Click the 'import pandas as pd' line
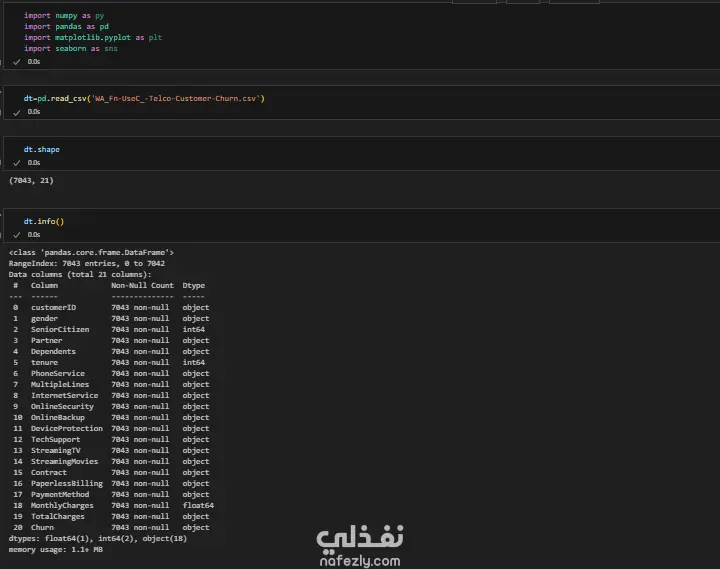720x569 pixels. (66, 27)
